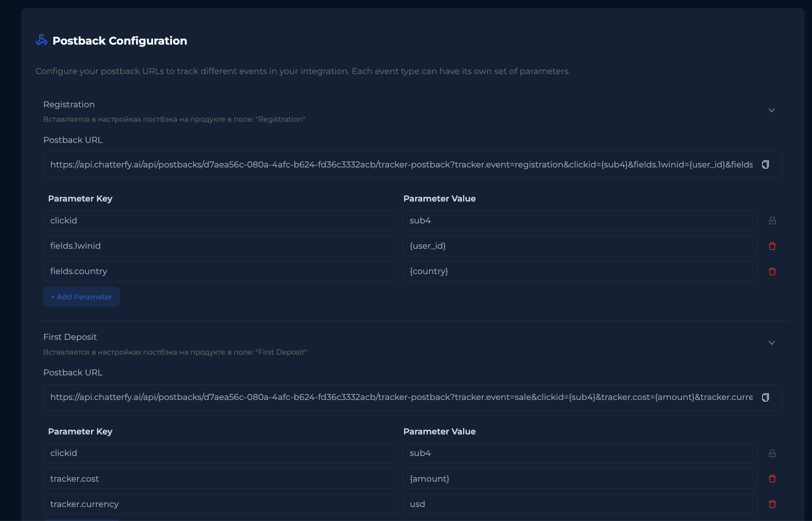This screenshot has height=521, width=812.
Task: Delete the fields.1winid parameter row
Action: [772, 246]
